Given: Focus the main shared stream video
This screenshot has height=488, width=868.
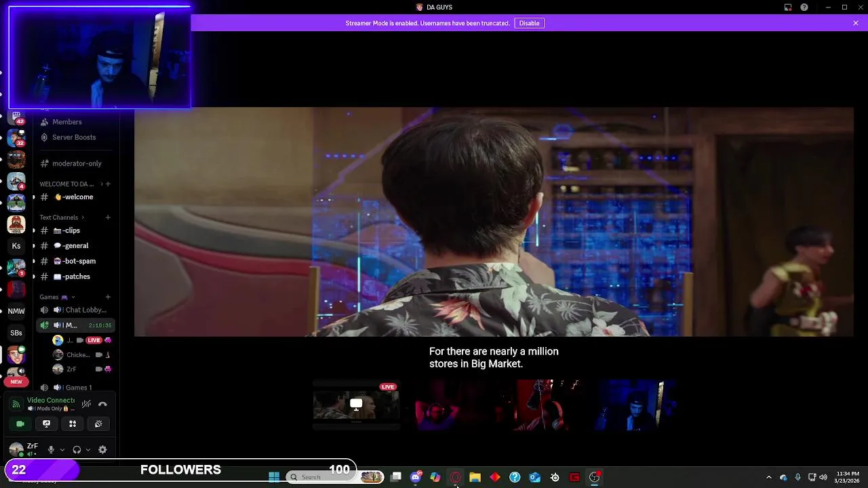Looking at the screenshot, I should click(494, 222).
